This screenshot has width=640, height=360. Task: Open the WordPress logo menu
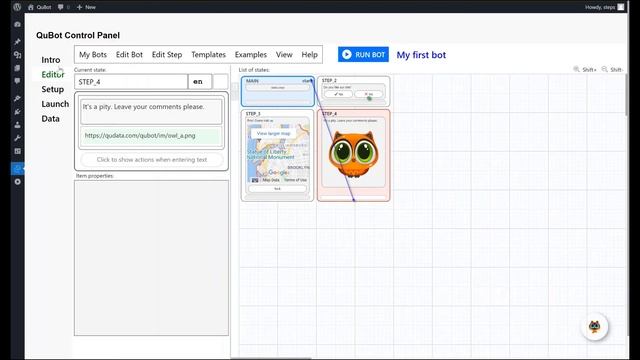[17, 7]
